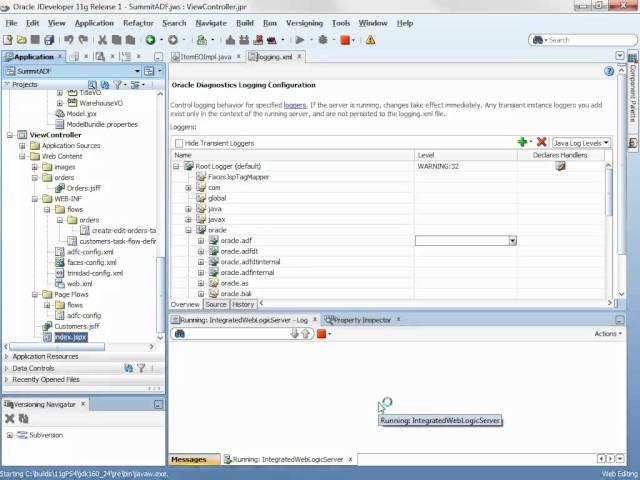The width and height of the screenshot is (640, 480).
Task: Click the Make project build icon
Action: (230, 40)
